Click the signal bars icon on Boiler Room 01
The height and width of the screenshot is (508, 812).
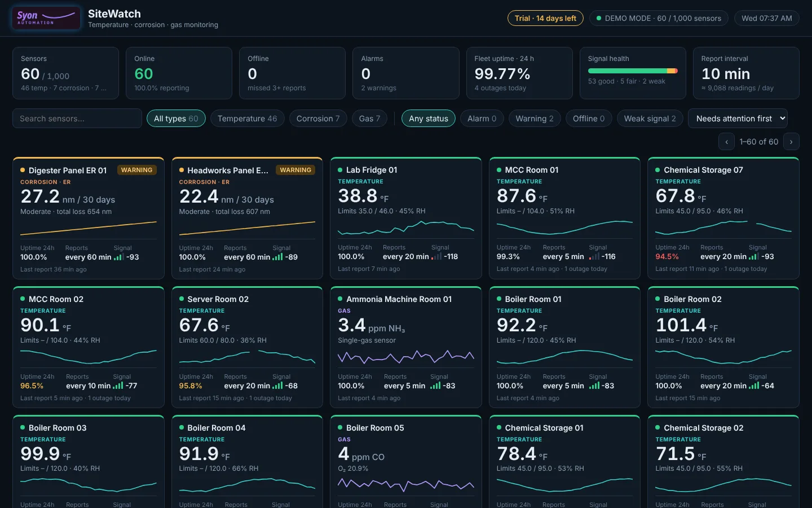click(x=594, y=386)
